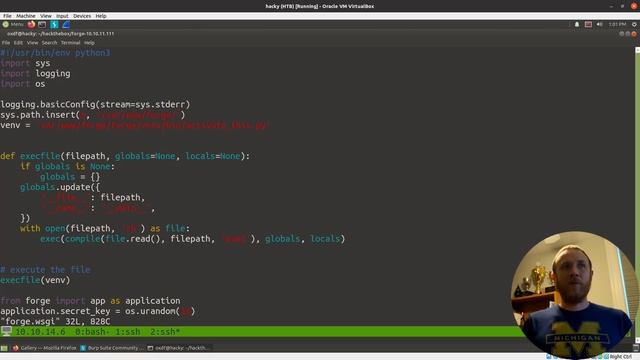Launch Firefox from the panel
Viewport: 640px width, 360px height.
pos(31,24)
